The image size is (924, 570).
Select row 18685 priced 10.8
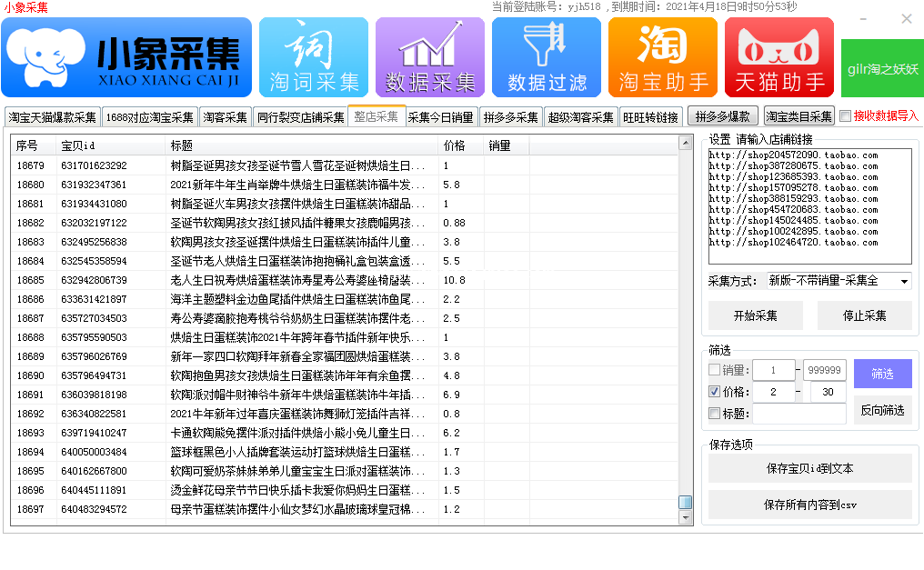[x=344, y=280]
